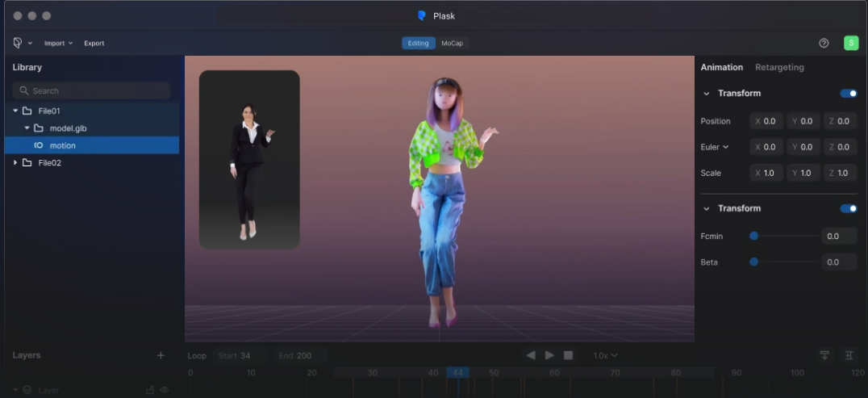Screen dimensions: 868x398
Task: Click the model.glb folder icon
Action: (38, 128)
